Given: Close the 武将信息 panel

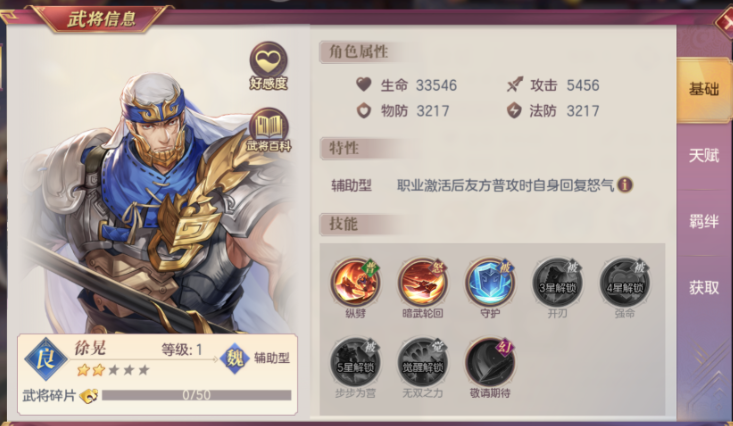Looking at the screenshot, I should pyautogui.click(x=725, y=22).
